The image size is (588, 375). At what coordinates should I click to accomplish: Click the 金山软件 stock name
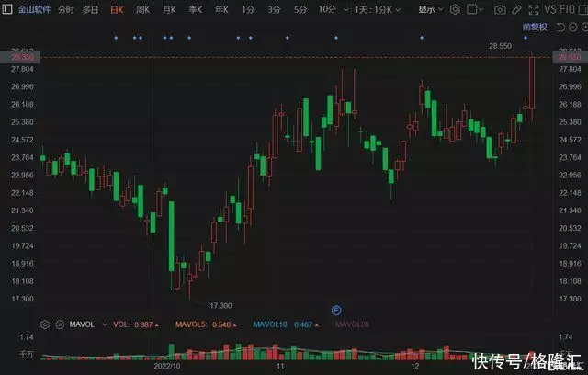(x=35, y=9)
